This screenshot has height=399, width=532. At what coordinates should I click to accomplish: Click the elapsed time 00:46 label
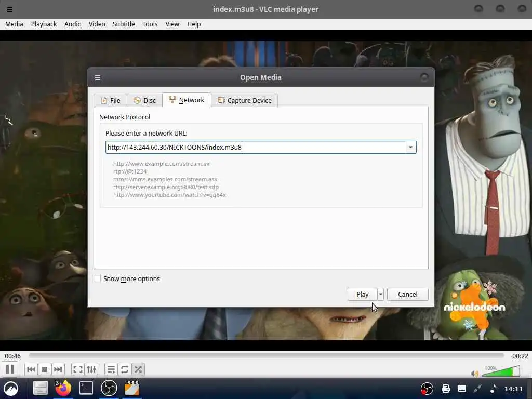12,356
